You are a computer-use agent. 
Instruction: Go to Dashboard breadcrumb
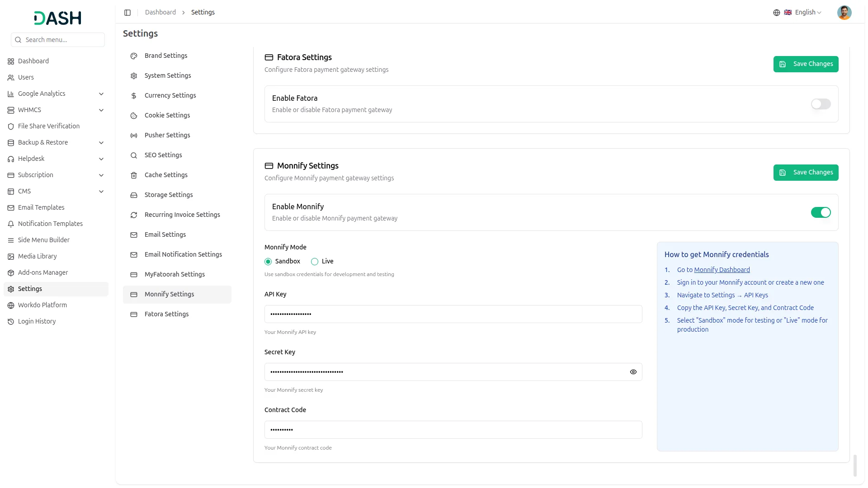[x=160, y=12]
